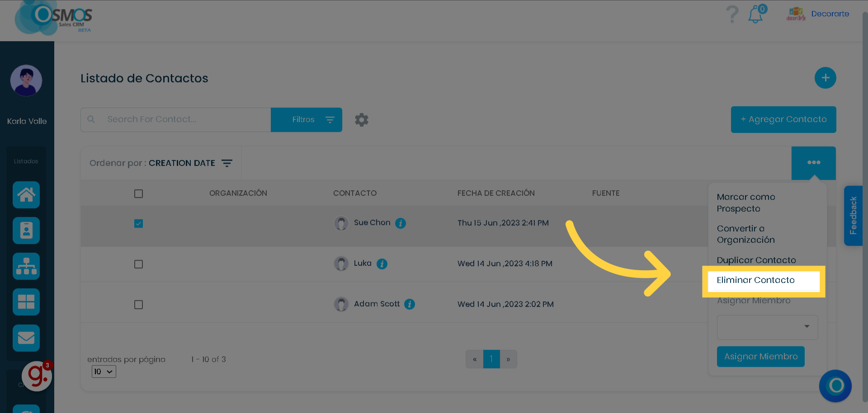This screenshot has height=413, width=868.
Task: Open the Feedback side tab
Action: click(853, 216)
